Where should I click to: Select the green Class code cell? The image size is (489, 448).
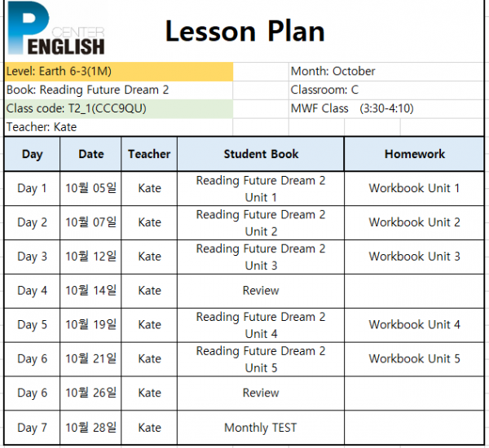pos(118,109)
